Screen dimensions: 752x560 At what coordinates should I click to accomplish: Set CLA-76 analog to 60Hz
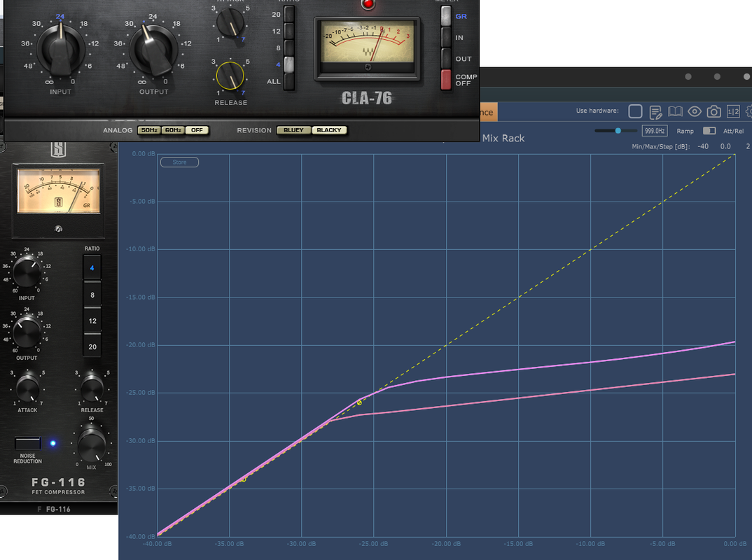point(173,130)
